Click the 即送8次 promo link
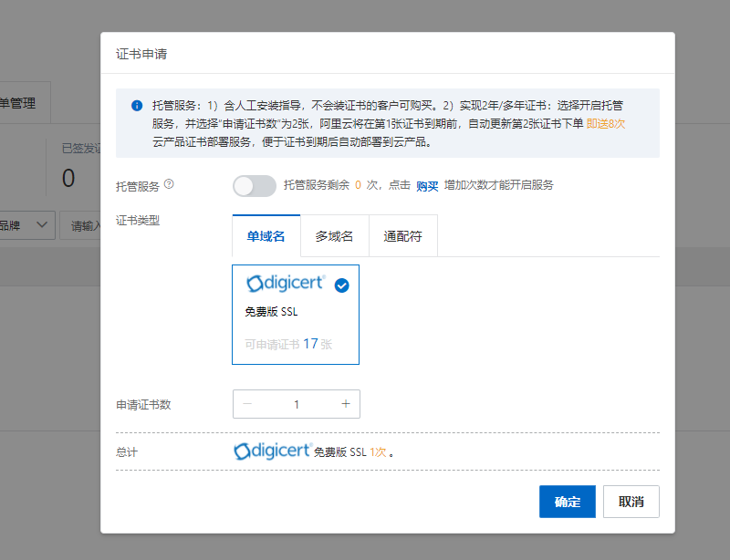This screenshot has width=730, height=560. [606, 124]
